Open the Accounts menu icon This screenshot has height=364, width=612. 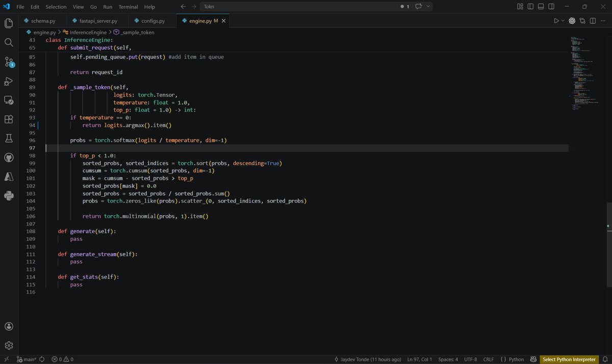tap(9, 326)
